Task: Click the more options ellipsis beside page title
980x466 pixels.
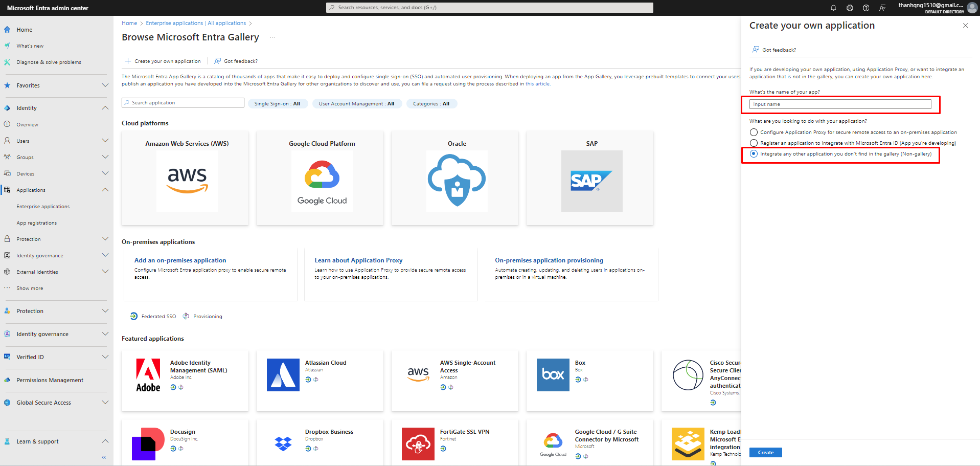Action: click(x=272, y=37)
